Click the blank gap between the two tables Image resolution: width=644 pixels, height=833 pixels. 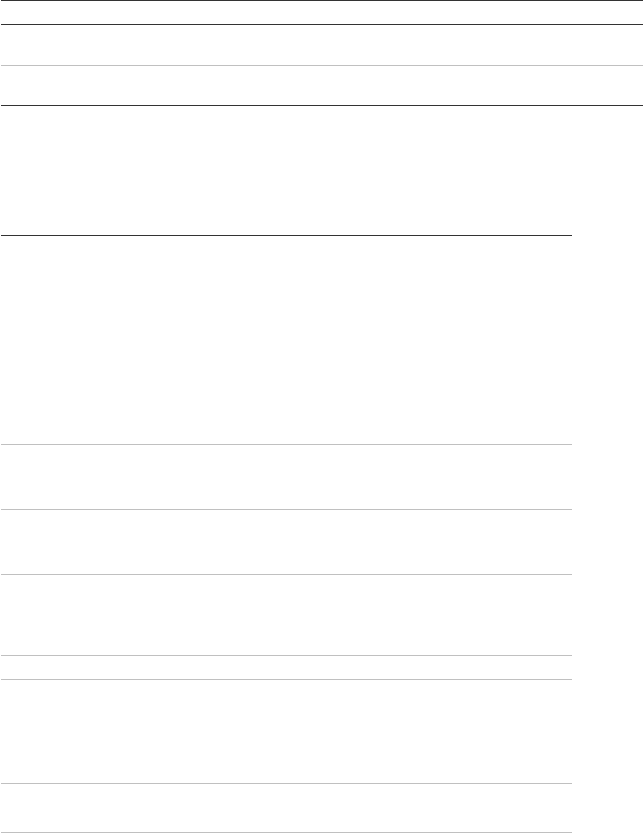[x=322, y=182]
